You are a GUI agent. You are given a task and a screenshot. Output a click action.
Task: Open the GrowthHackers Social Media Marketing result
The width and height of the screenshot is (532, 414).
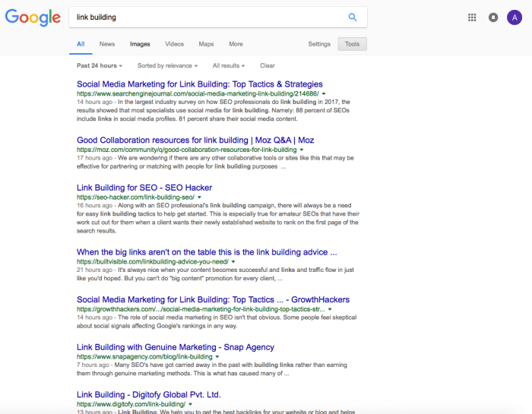pyautogui.click(x=213, y=299)
